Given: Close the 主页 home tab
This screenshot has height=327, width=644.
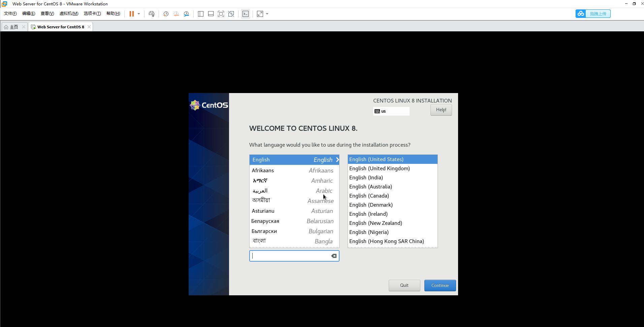Looking at the screenshot, I should tap(24, 27).
